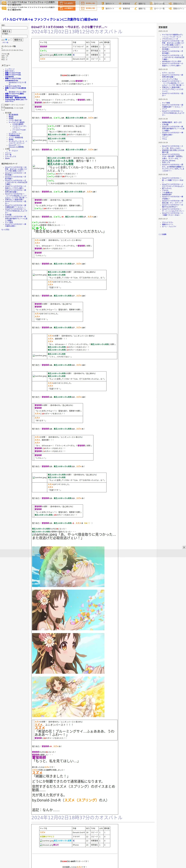
Task: Click the 追記：なんか...... text line
Action: coord(46,810)
